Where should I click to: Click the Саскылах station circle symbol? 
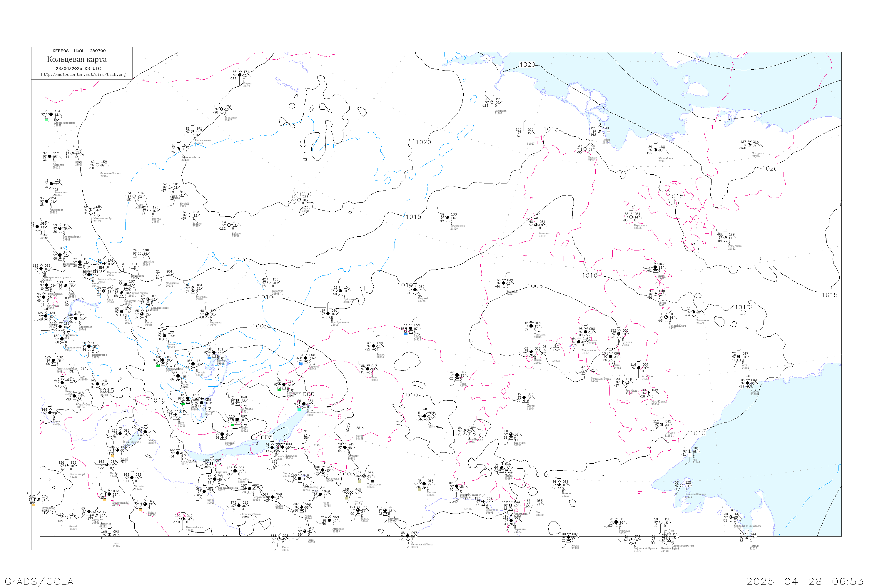tap(492, 102)
